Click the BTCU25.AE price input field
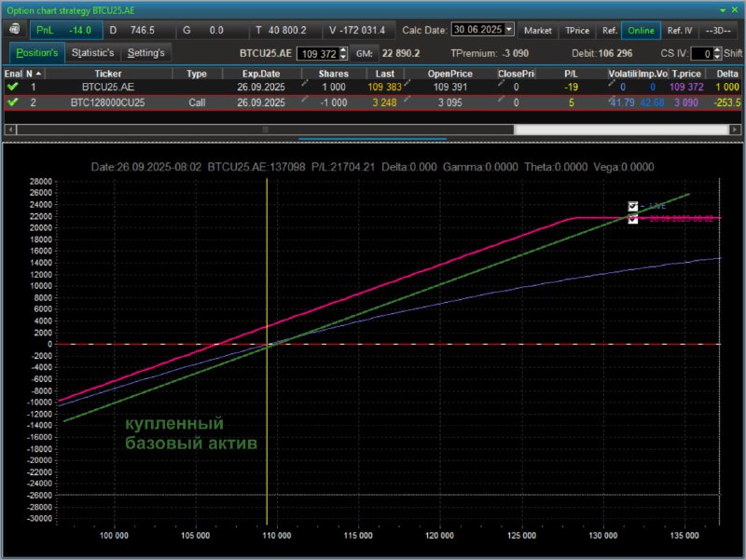Viewport: 746px width, 560px height. coord(319,54)
